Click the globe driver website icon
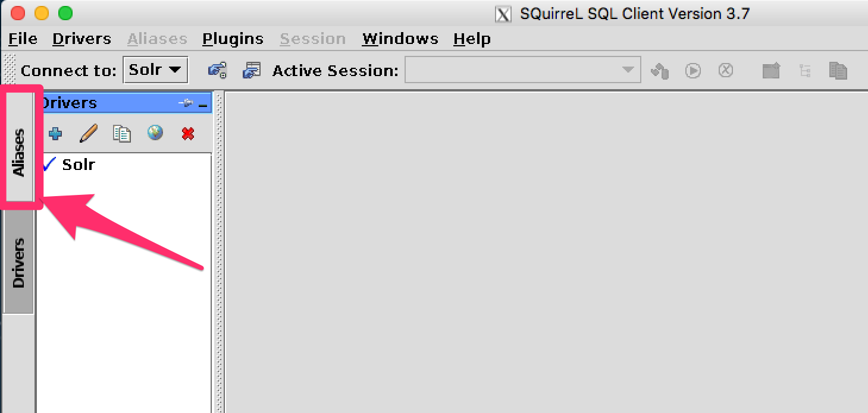The height and width of the screenshot is (413, 868). click(x=155, y=133)
